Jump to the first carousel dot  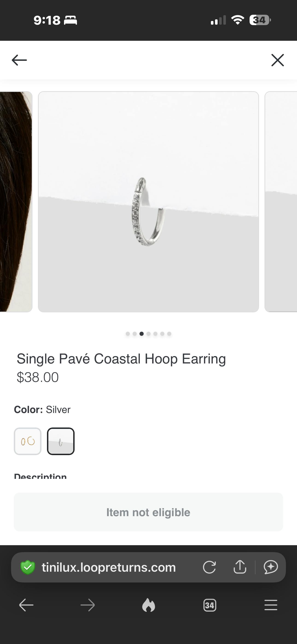(128, 334)
